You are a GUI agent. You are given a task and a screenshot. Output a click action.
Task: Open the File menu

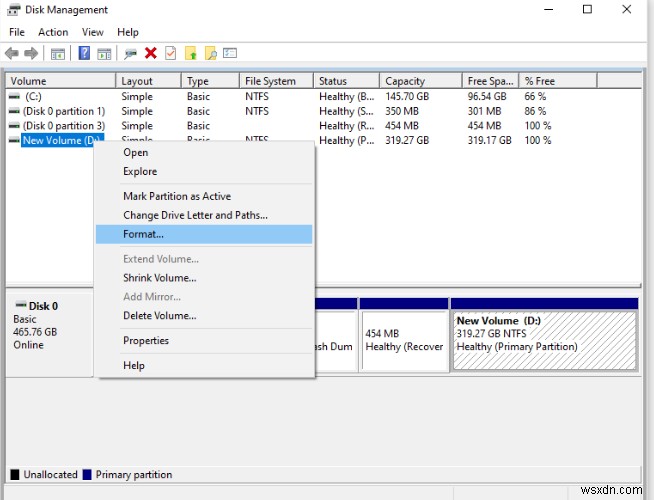(x=17, y=33)
